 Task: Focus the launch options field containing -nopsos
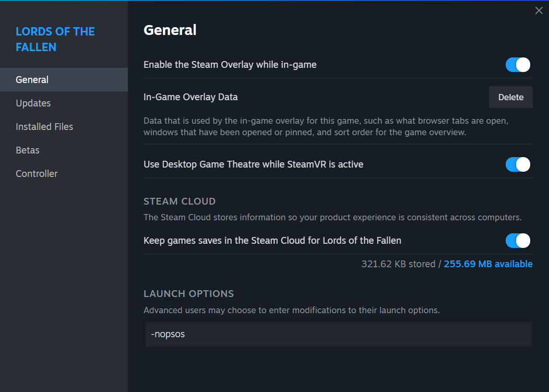pyautogui.click(x=338, y=334)
